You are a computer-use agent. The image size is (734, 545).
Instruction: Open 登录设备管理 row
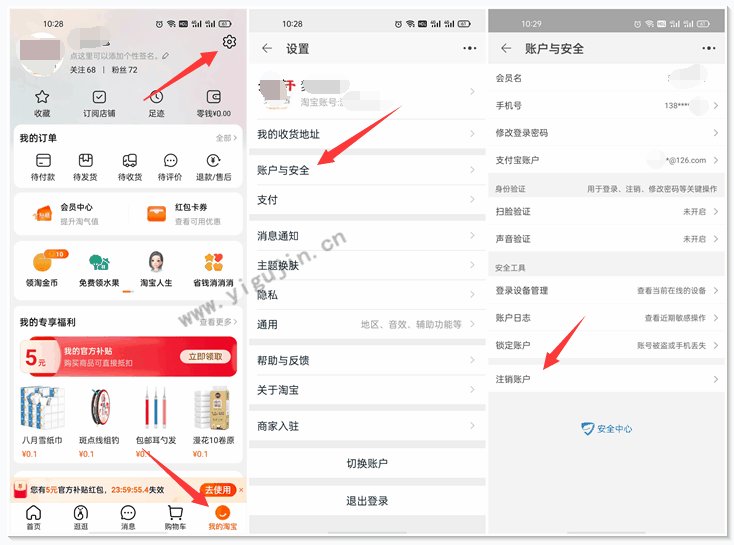pyautogui.click(x=606, y=291)
